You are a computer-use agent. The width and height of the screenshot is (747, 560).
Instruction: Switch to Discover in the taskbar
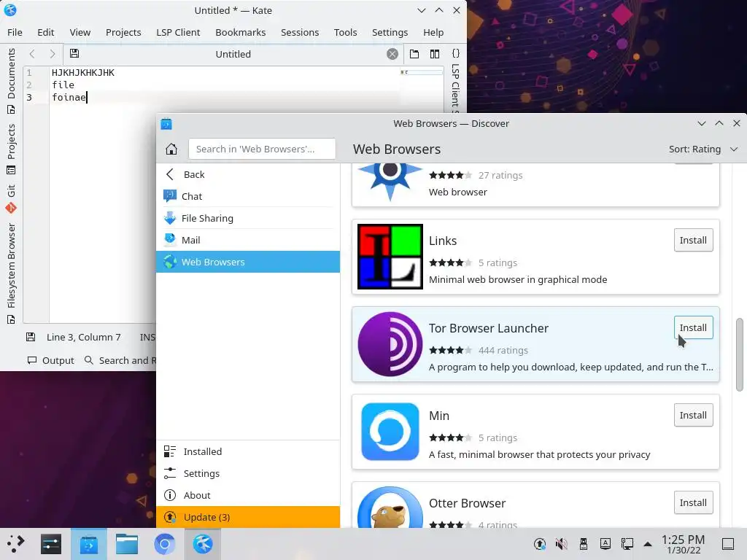pos(88,544)
